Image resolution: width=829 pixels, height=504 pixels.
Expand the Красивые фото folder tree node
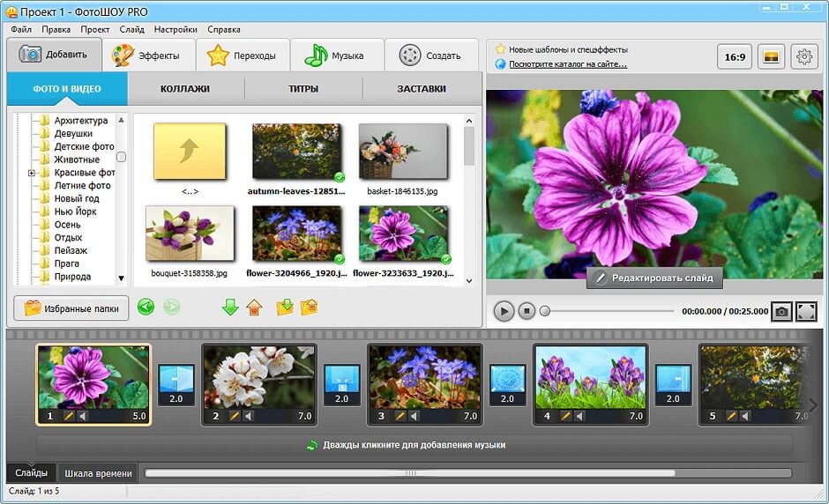pos(32,173)
